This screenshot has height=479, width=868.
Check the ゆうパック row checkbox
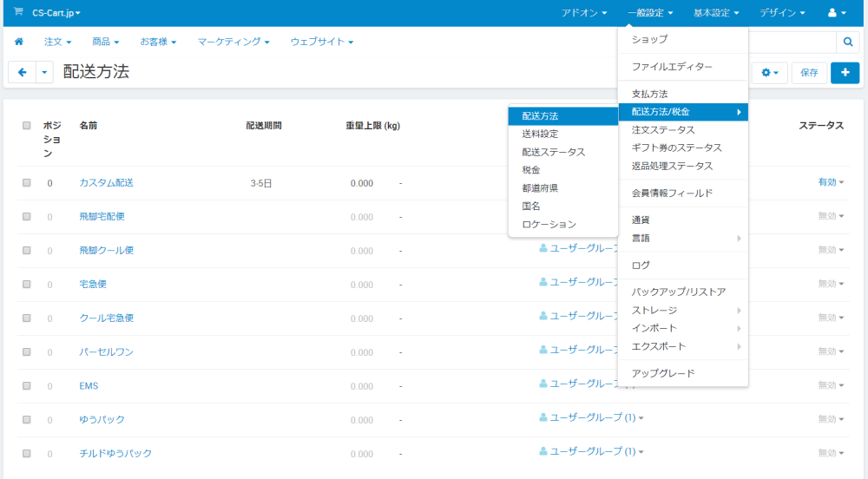click(27, 419)
